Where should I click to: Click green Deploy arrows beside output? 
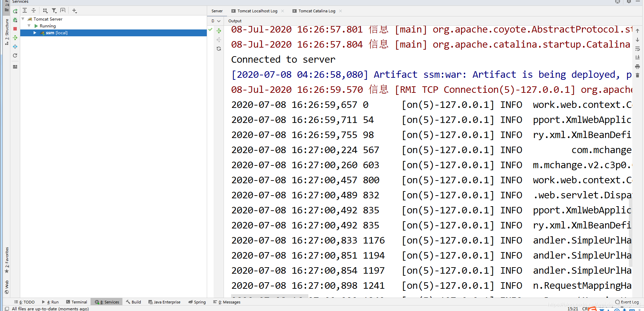(219, 31)
